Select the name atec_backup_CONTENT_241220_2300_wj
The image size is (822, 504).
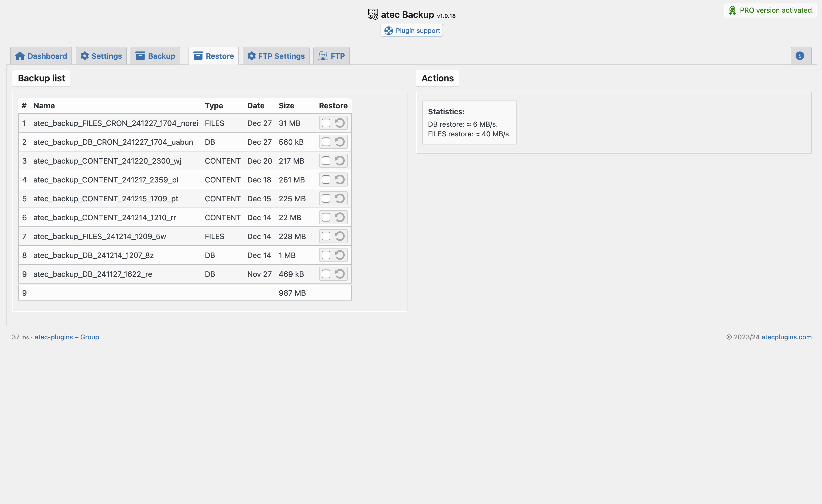(x=107, y=161)
